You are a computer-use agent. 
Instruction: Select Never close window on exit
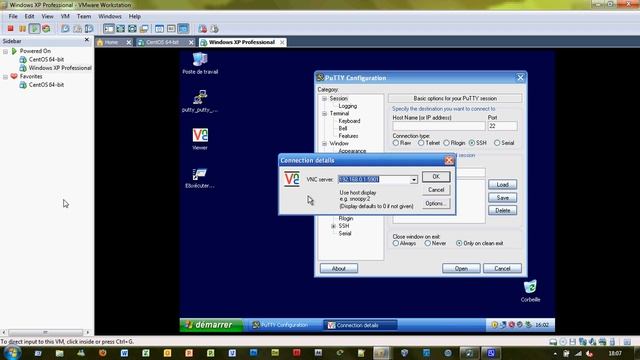[427, 243]
